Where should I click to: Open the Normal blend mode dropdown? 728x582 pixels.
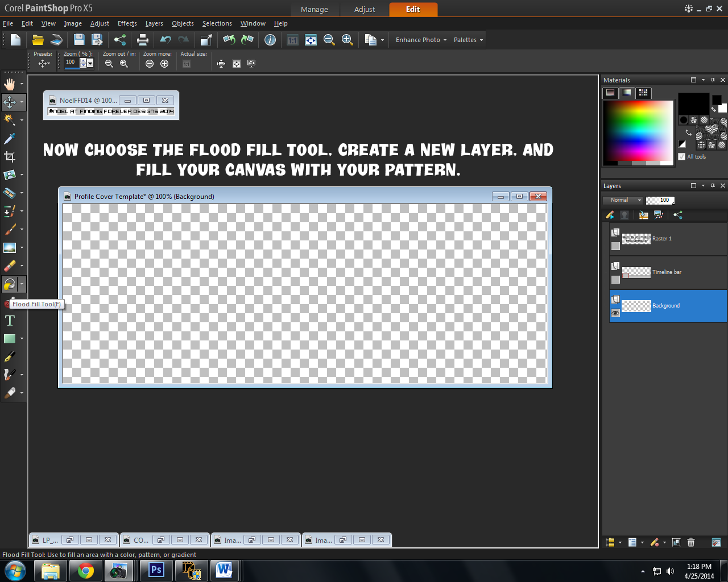pyautogui.click(x=622, y=200)
